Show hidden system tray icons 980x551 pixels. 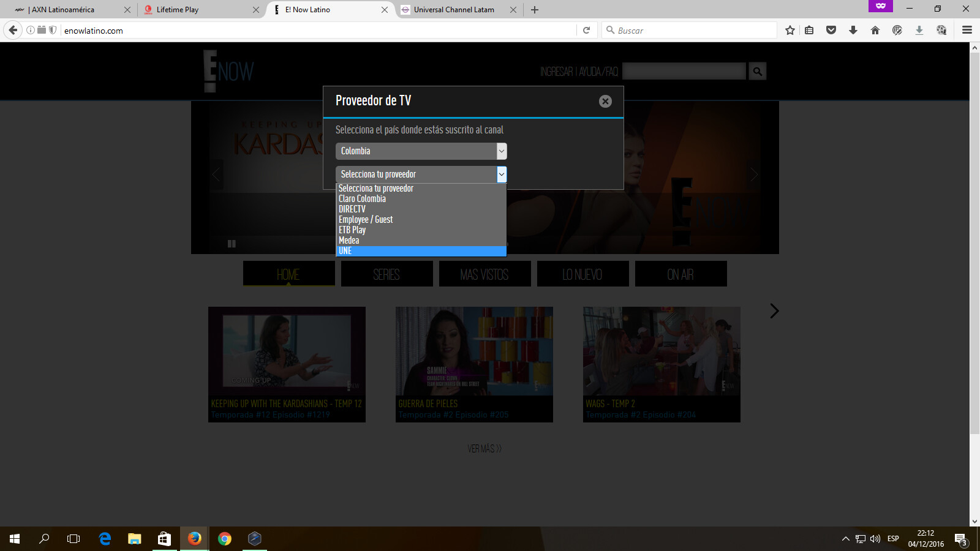point(846,539)
